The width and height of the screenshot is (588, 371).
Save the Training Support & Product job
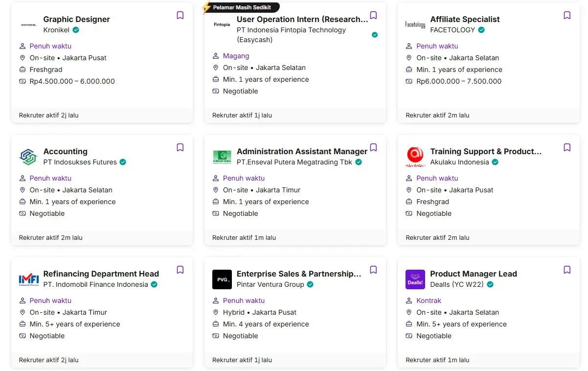[x=567, y=148]
